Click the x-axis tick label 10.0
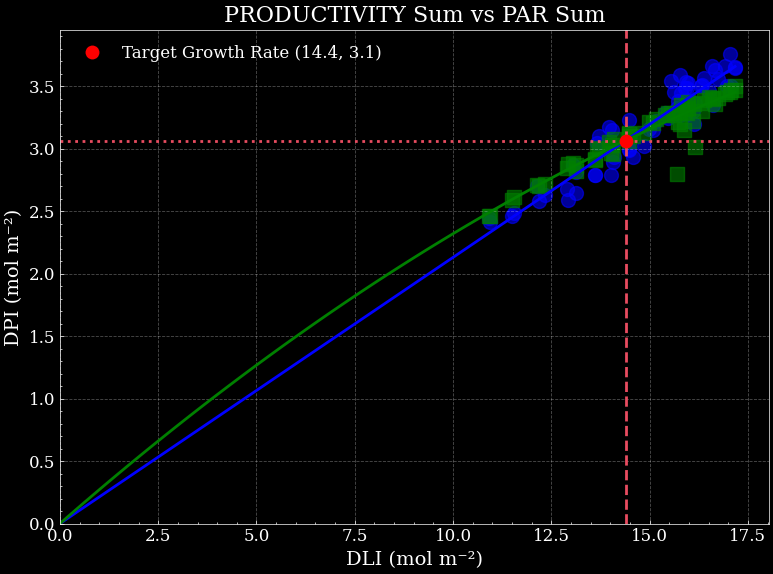 coord(453,538)
